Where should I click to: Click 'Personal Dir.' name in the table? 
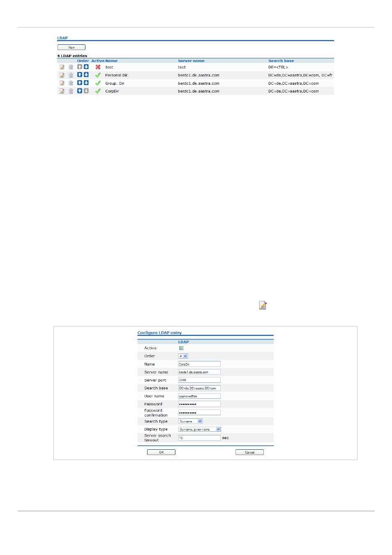point(117,75)
